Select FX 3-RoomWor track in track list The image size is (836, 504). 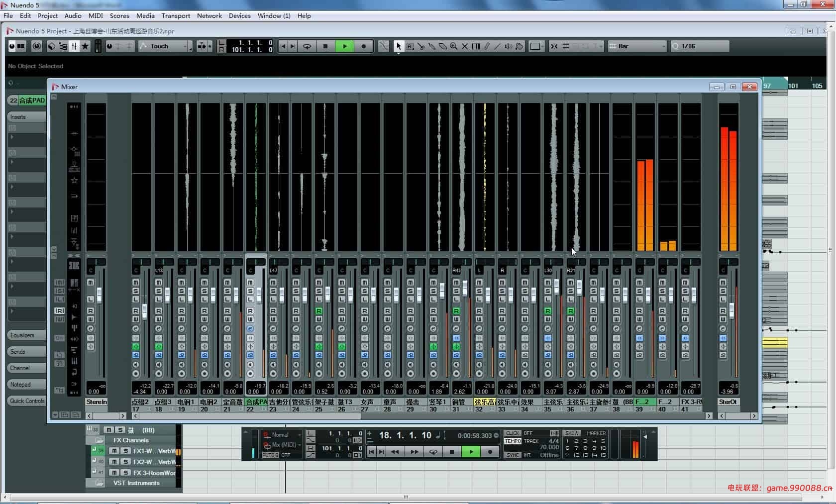[x=154, y=473]
